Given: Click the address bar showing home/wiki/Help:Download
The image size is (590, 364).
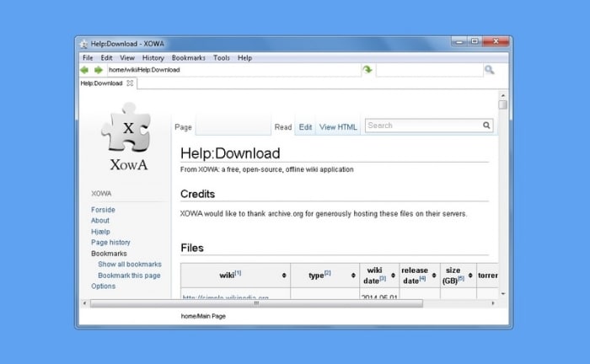Looking at the screenshot, I should [x=233, y=70].
